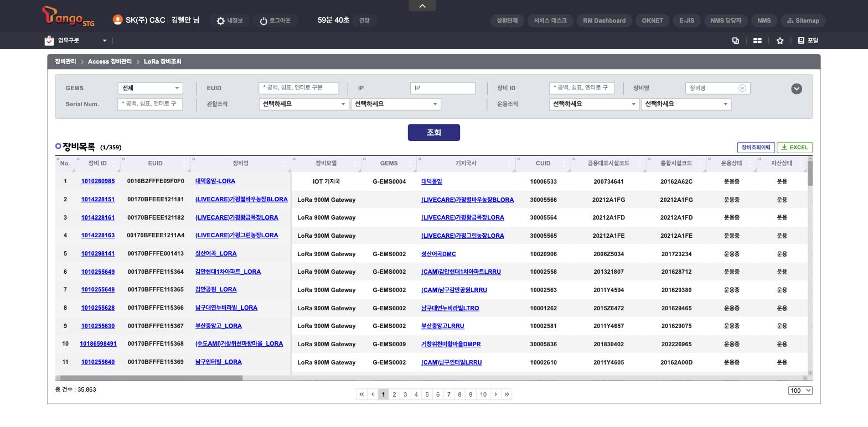The image size is (868, 427).
Task: Open the first 운용조직 선택하세요 dropdown
Action: tap(594, 104)
